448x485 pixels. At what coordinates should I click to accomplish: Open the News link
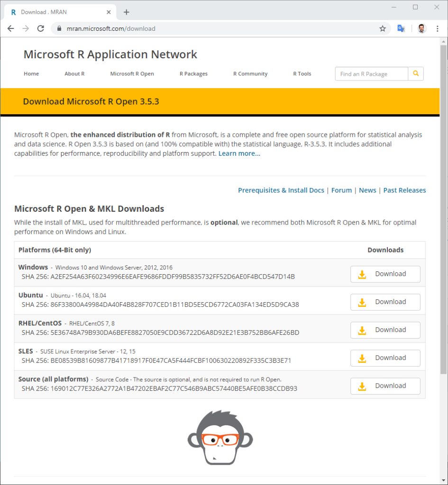(367, 190)
